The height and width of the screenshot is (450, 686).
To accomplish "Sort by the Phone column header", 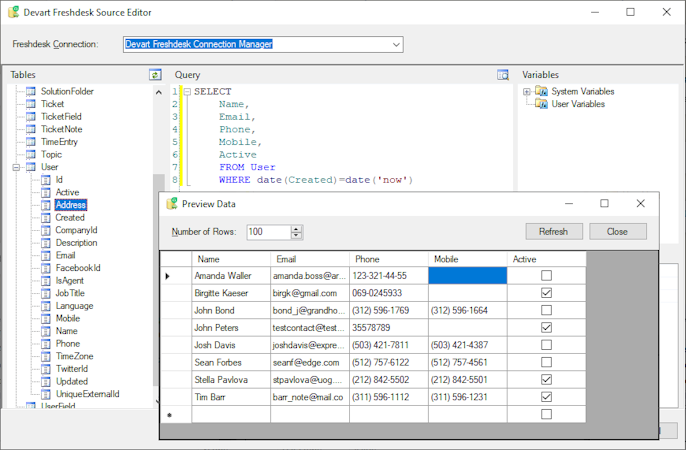I will (367, 259).
